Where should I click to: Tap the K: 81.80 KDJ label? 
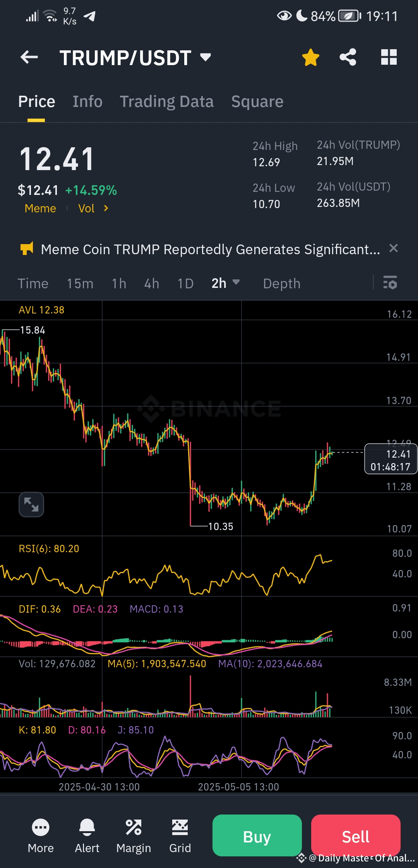[x=37, y=730]
